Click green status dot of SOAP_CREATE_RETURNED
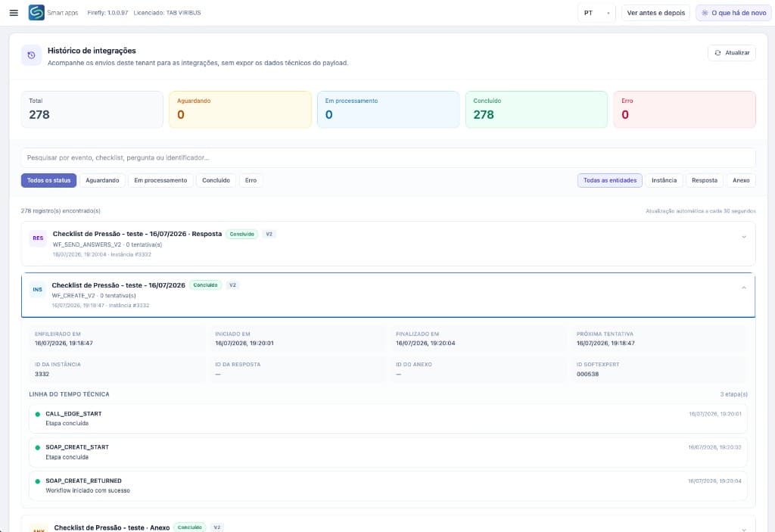This screenshot has width=775, height=532. point(38,481)
